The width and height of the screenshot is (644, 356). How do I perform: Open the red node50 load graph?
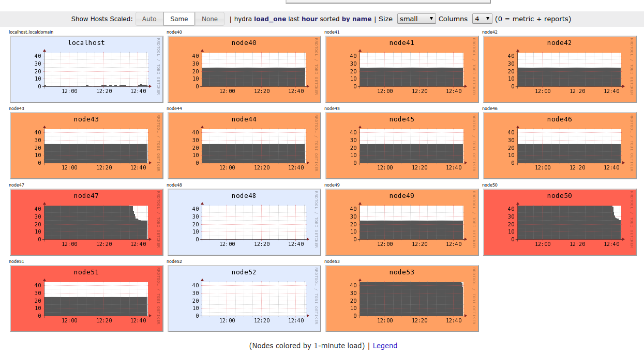click(x=560, y=223)
